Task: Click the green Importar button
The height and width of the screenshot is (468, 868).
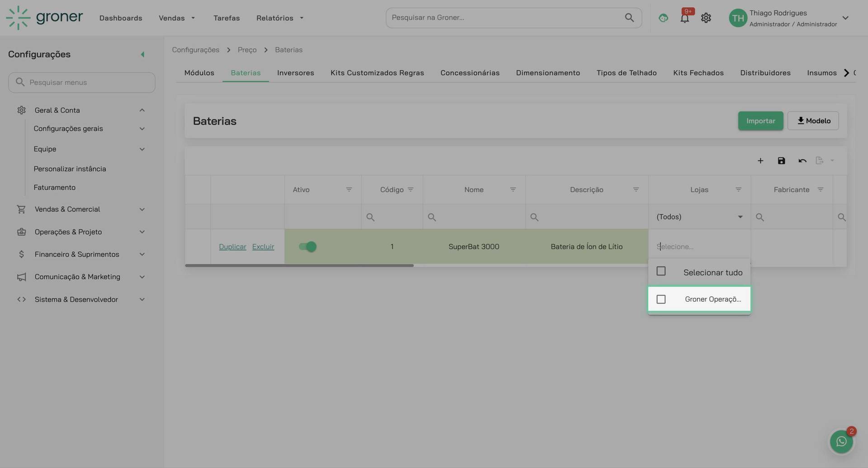Action: (760, 121)
